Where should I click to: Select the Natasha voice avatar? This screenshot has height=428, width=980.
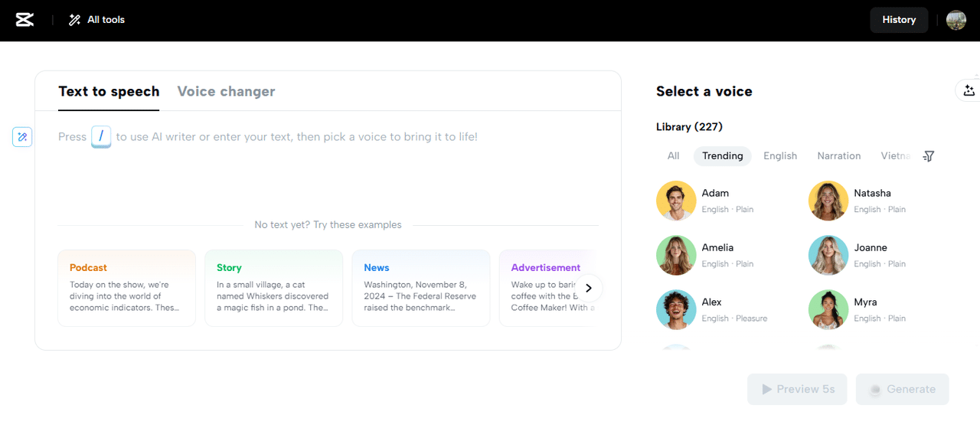tap(828, 201)
